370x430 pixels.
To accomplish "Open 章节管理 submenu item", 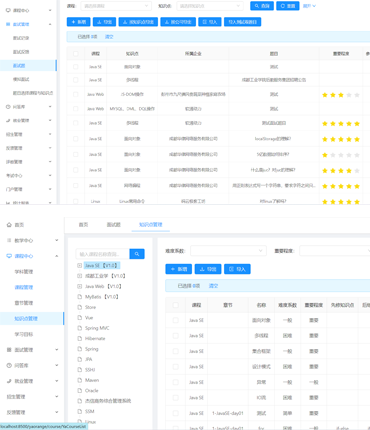I will (x=24, y=303).
